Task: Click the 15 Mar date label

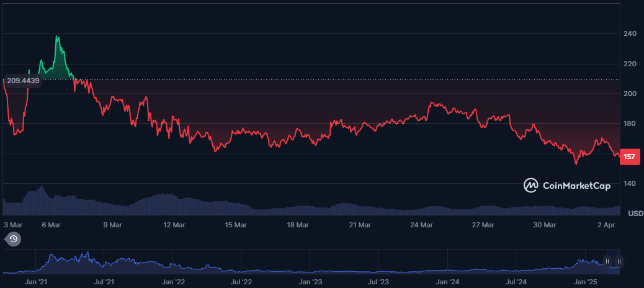Action: pos(236,225)
